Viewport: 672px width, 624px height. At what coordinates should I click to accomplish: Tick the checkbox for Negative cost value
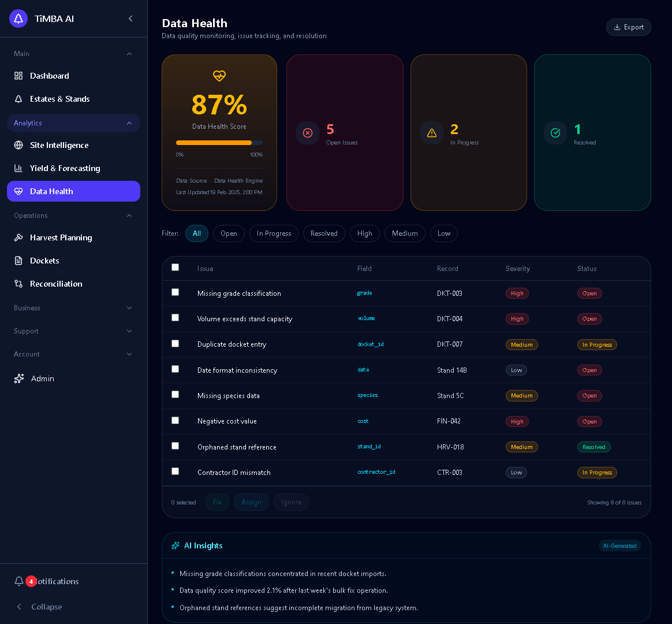pos(176,421)
